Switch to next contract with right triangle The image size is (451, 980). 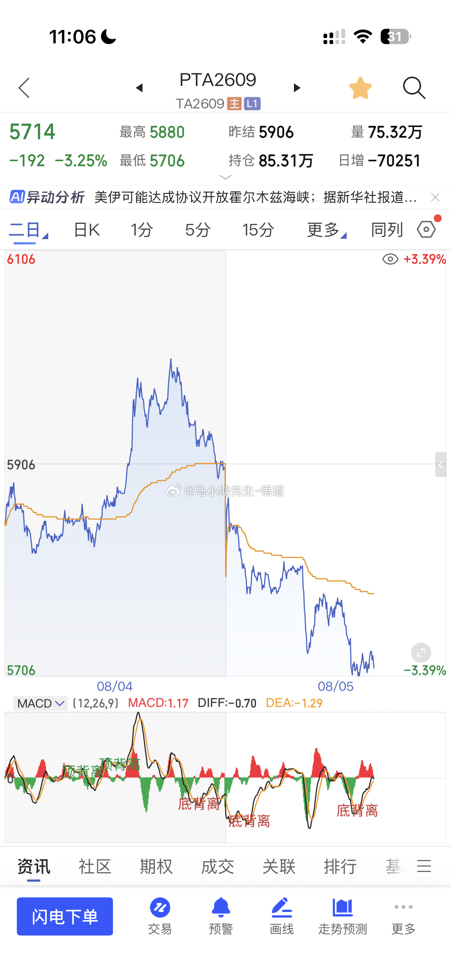coord(297,88)
